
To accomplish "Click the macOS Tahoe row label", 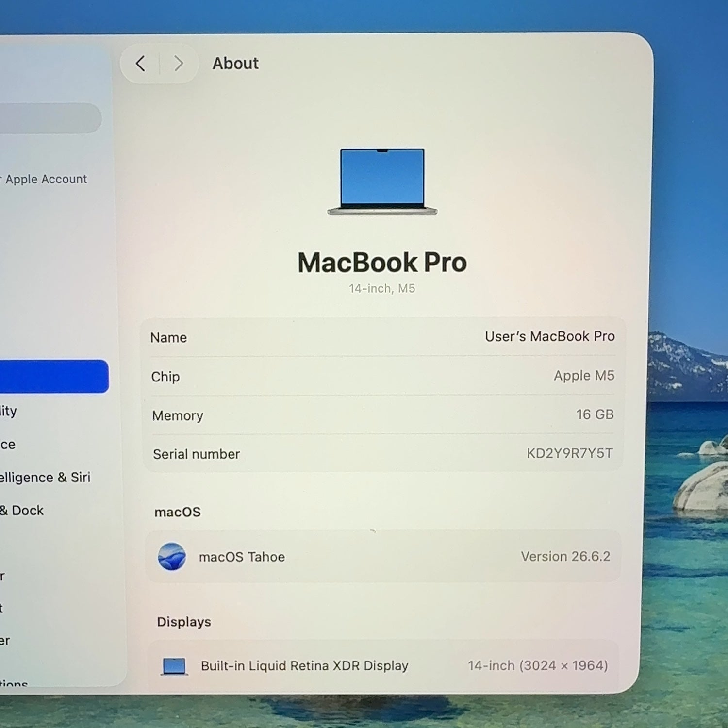I will [x=242, y=557].
